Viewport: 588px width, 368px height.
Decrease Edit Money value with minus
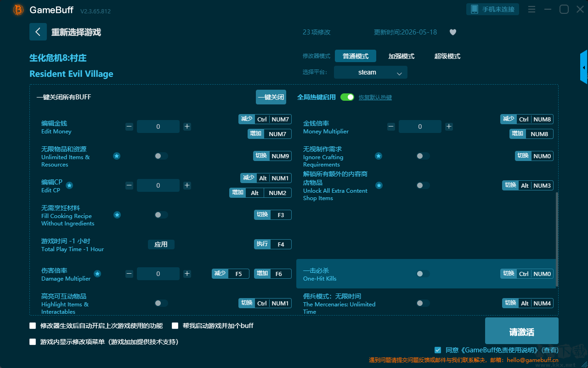click(x=130, y=126)
